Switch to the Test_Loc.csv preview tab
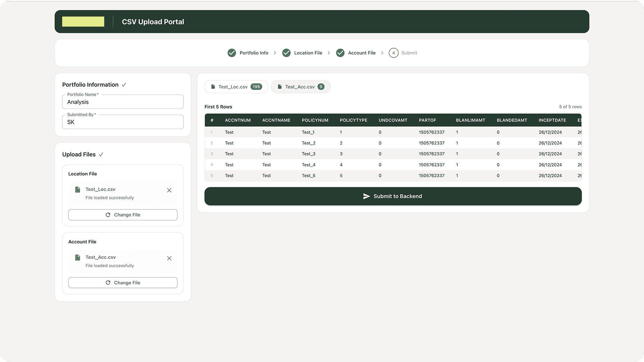Screen dimensions: 644x362 point(236,87)
